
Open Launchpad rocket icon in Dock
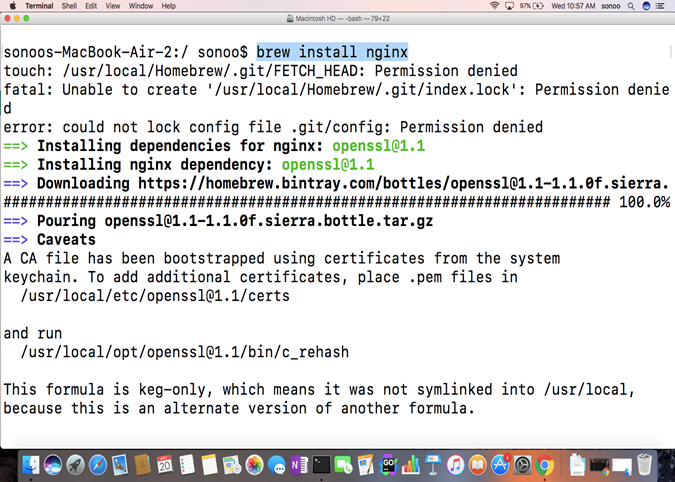[x=75, y=465]
